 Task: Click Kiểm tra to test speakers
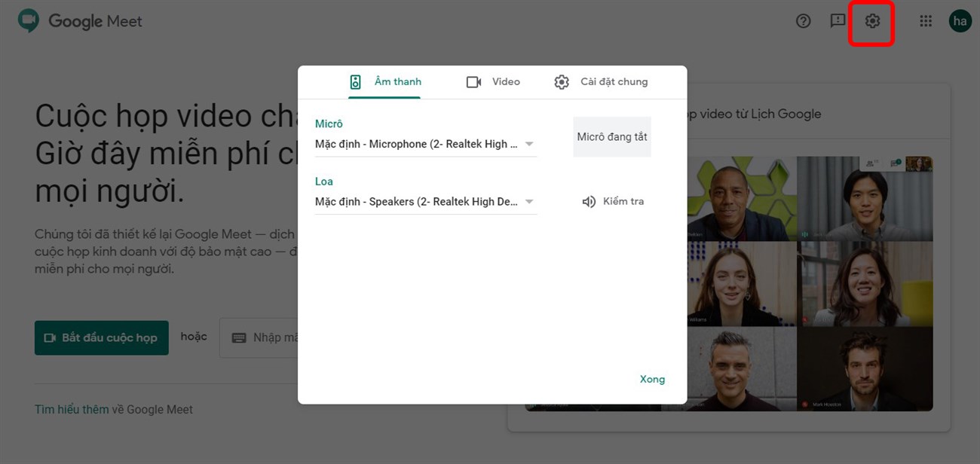point(613,202)
